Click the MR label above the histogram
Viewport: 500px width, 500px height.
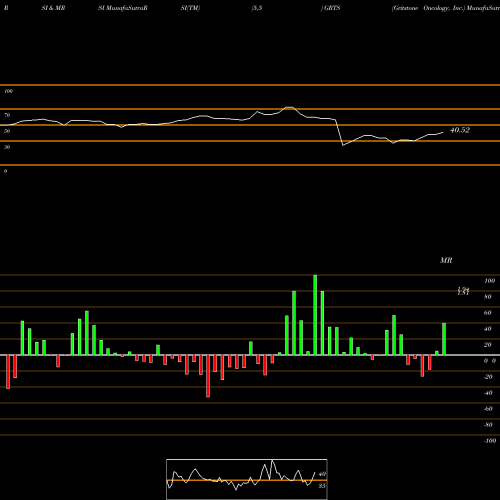pyautogui.click(x=446, y=260)
